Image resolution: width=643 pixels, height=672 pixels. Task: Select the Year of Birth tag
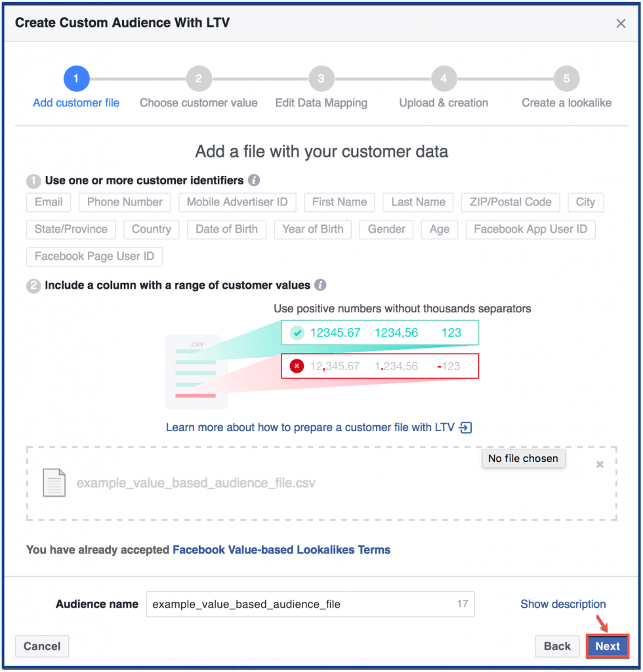point(313,229)
